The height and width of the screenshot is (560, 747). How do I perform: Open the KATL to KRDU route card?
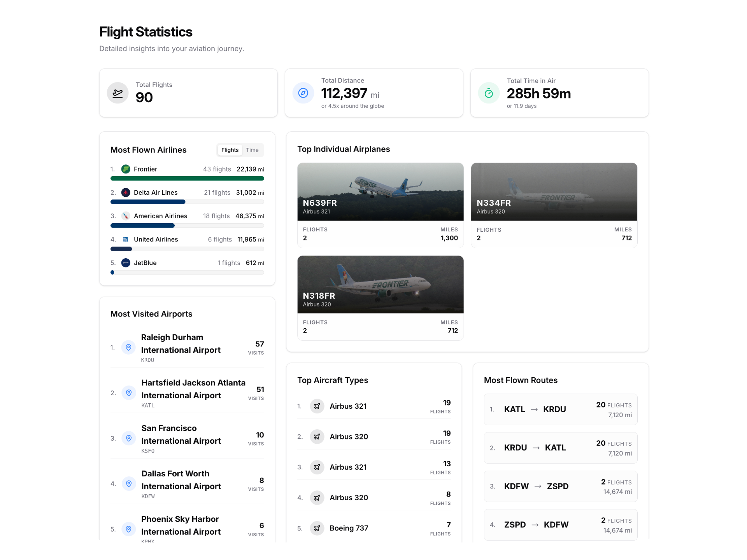tap(561, 409)
